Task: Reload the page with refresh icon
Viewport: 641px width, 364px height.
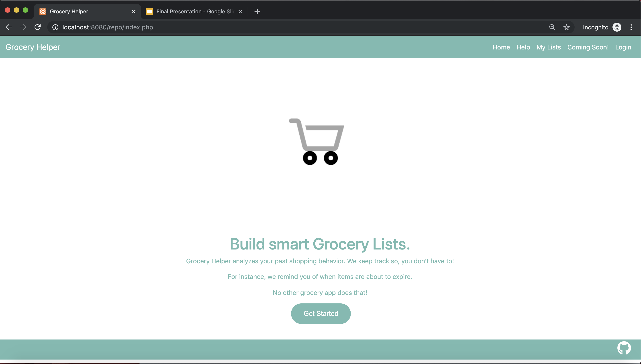Action: 37,27
